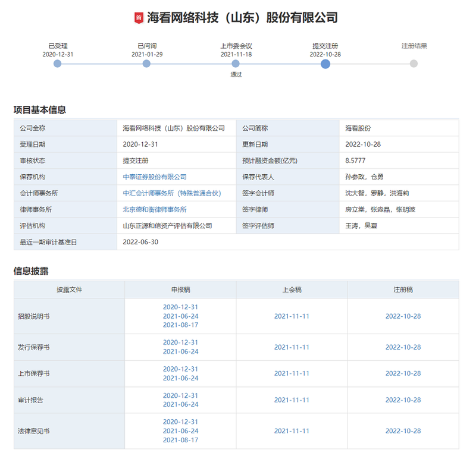This screenshot has height=456, width=476.
Task: Click the 受理日期 value 2020-12-31
Action: [140, 144]
